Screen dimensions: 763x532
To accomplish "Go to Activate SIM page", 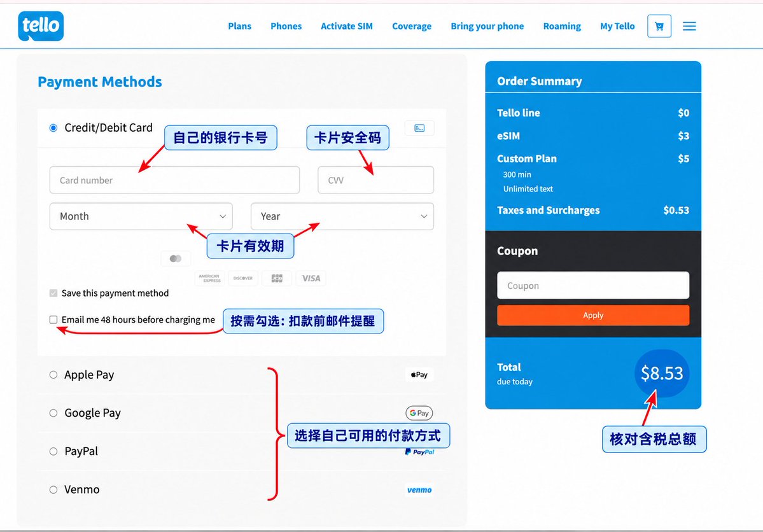I will (346, 26).
